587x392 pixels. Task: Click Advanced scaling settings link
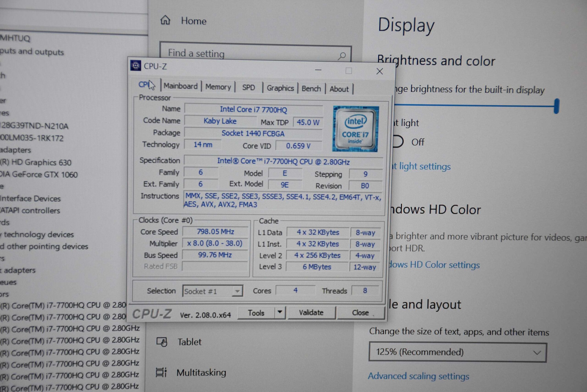click(418, 376)
